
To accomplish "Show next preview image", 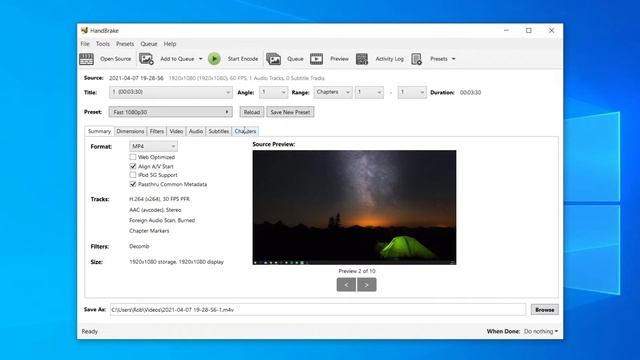I will tap(367, 284).
